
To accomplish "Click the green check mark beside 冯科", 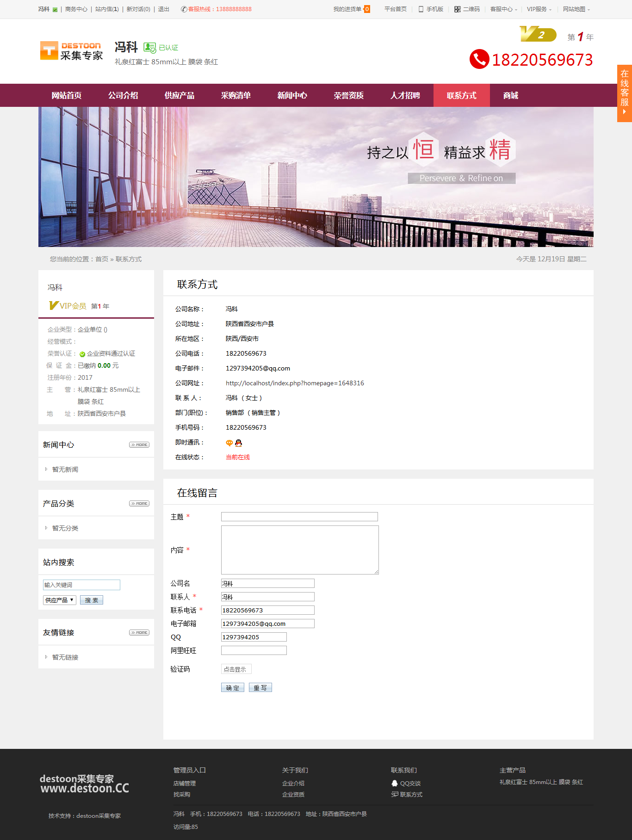I will 55,10.
